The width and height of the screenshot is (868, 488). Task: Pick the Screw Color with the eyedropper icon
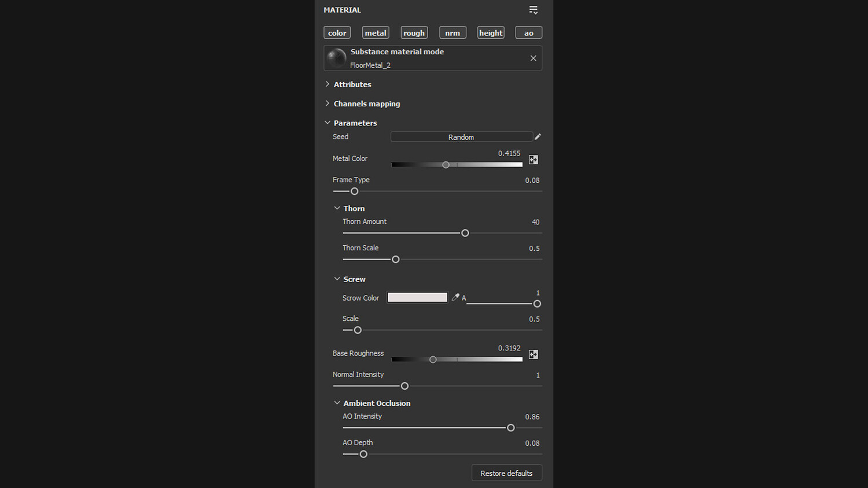coord(455,297)
